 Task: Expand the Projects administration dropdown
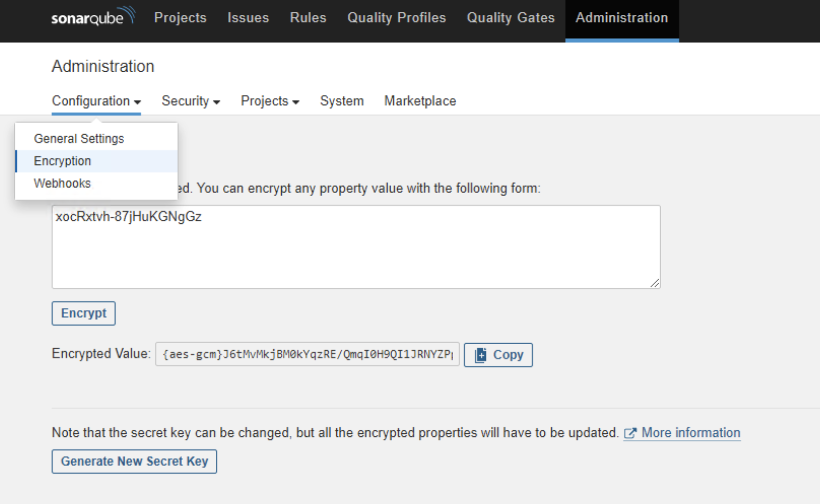[x=270, y=101]
